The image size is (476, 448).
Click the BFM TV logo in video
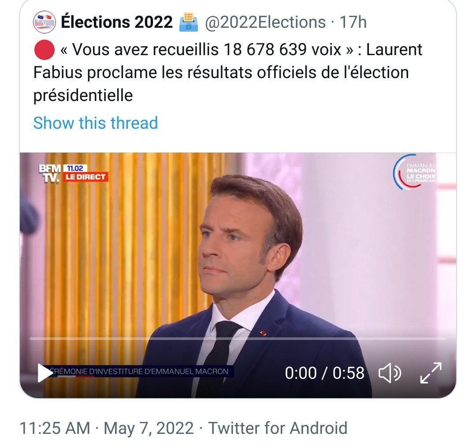(x=50, y=173)
